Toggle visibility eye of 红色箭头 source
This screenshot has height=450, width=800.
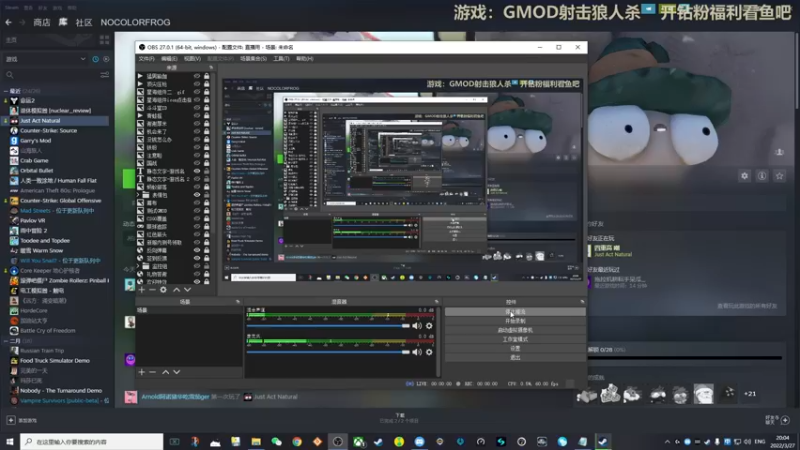[x=197, y=235]
